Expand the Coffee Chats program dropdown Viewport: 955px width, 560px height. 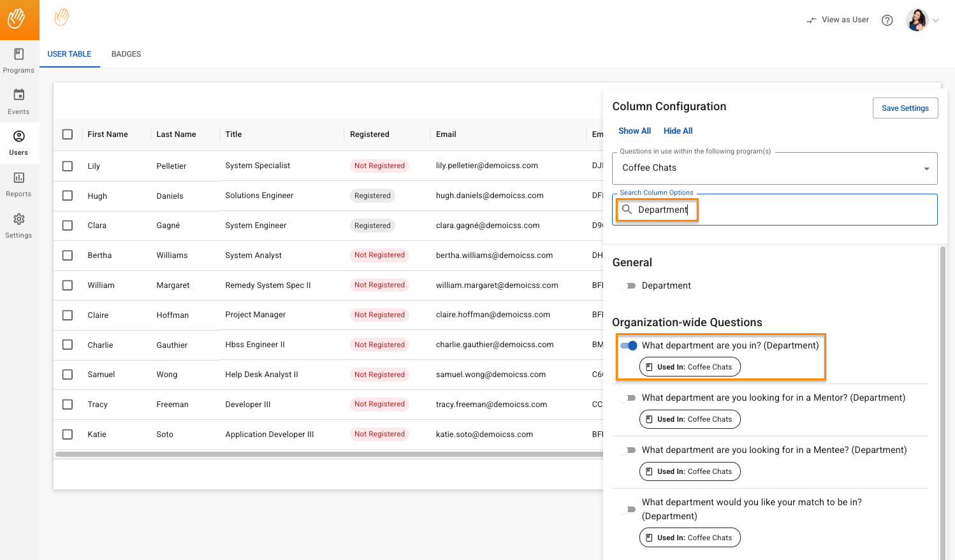click(x=926, y=169)
